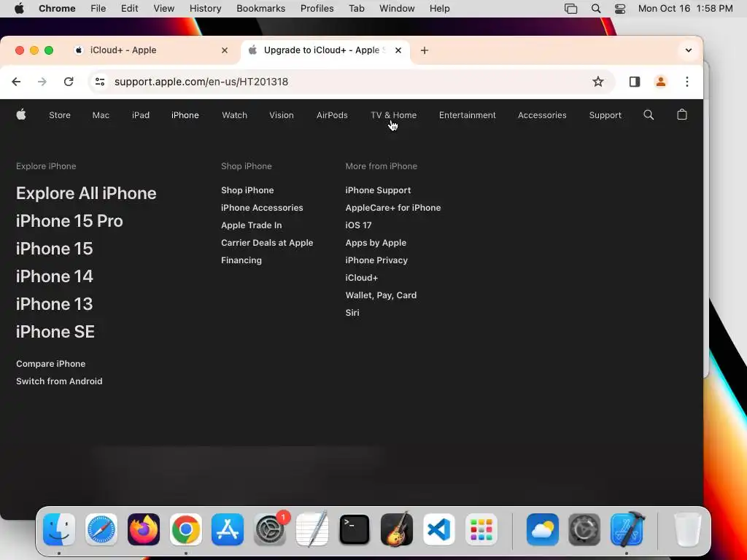Open TextEdit from the Dock
This screenshot has height=560, width=747.
(312, 529)
